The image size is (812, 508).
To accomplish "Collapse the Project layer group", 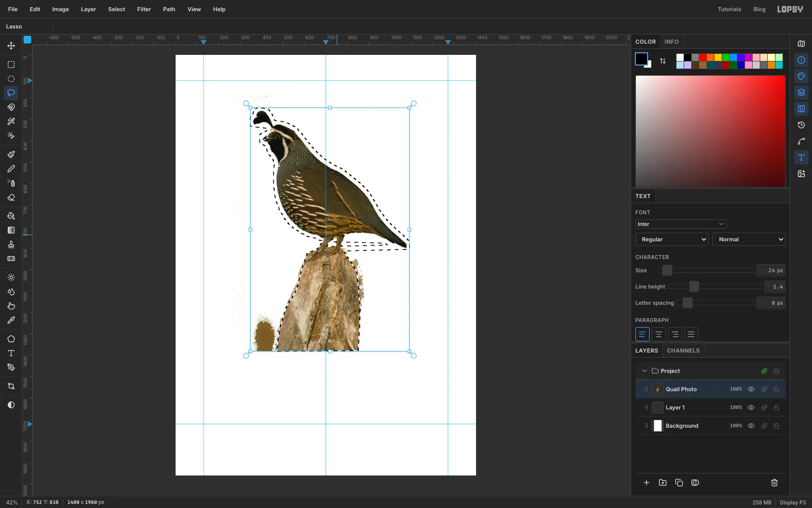I will coord(645,371).
